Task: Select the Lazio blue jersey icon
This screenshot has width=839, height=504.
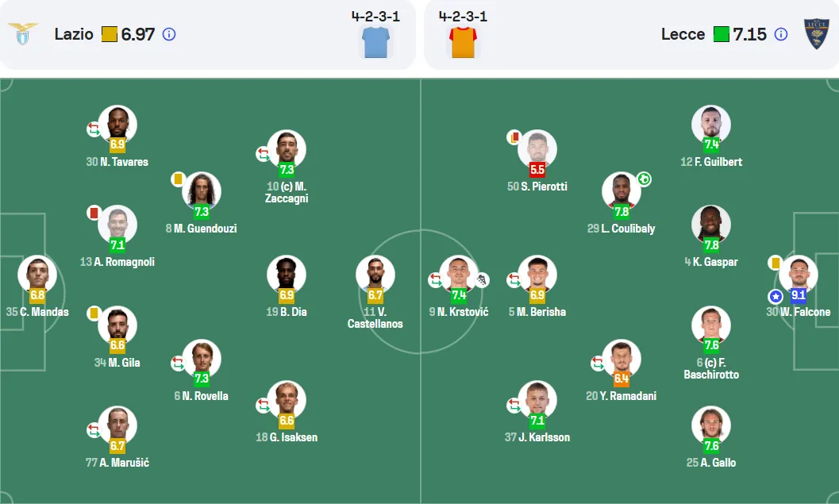Action: [x=375, y=42]
